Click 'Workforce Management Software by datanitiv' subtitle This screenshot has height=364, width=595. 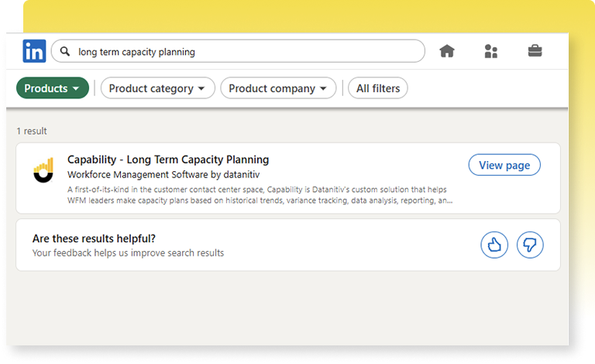[x=163, y=174]
